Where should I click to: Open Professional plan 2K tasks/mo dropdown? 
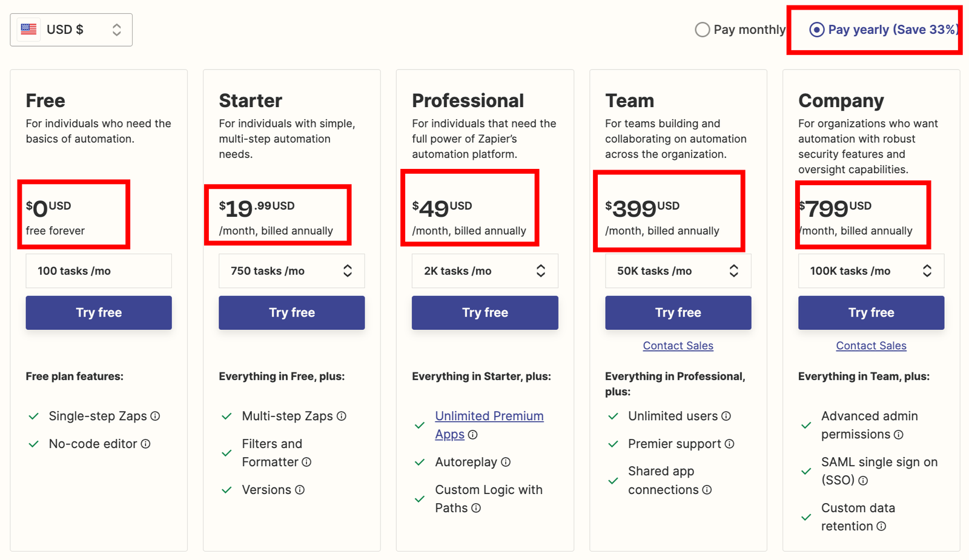click(x=484, y=271)
